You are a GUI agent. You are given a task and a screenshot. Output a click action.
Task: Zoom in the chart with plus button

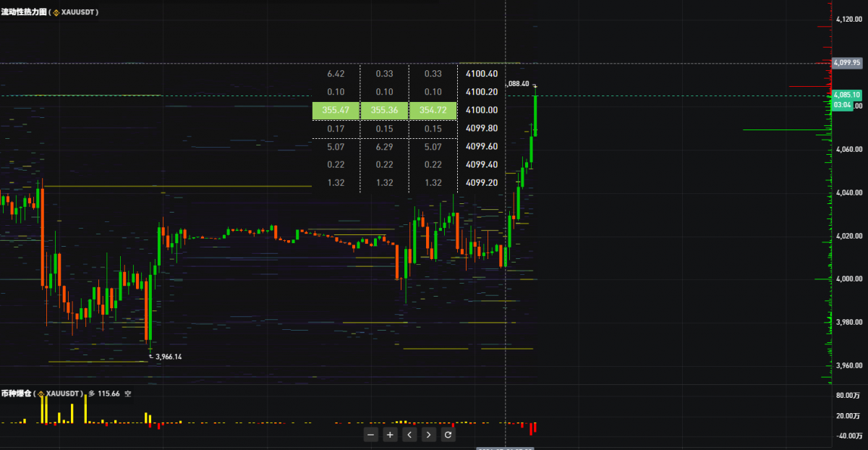point(390,434)
